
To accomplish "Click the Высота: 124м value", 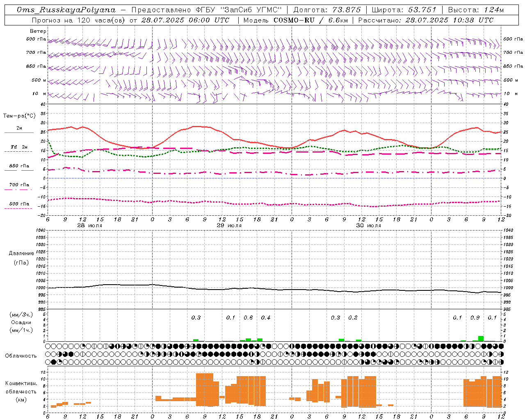I will pyautogui.click(x=476, y=10).
